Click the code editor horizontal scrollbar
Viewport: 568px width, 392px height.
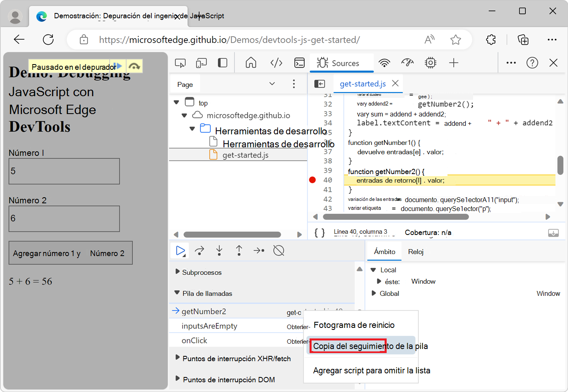tap(396, 217)
